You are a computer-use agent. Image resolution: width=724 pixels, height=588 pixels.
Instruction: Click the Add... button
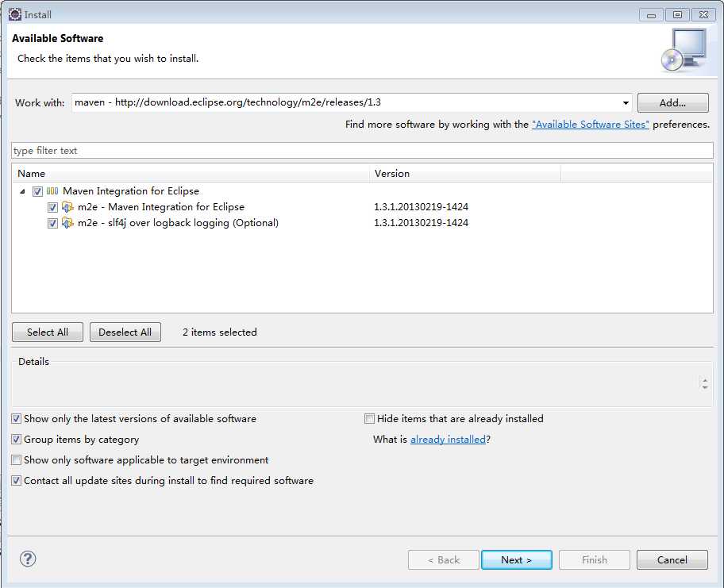[x=672, y=103]
